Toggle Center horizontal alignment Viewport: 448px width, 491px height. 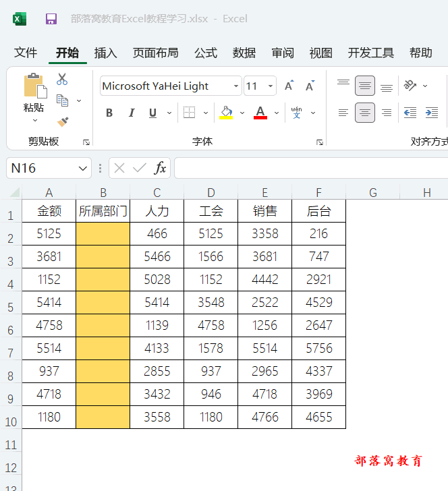click(x=365, y=113)
